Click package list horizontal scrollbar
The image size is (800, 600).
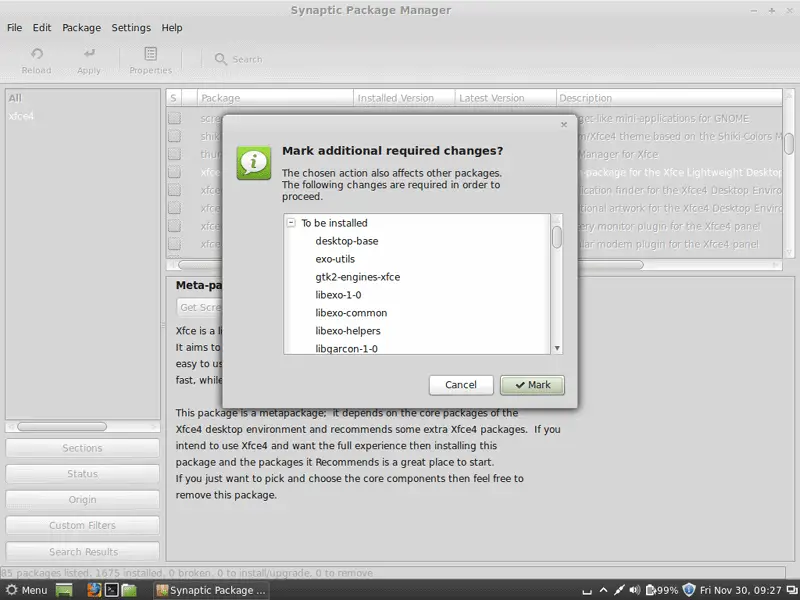[411, 265]
